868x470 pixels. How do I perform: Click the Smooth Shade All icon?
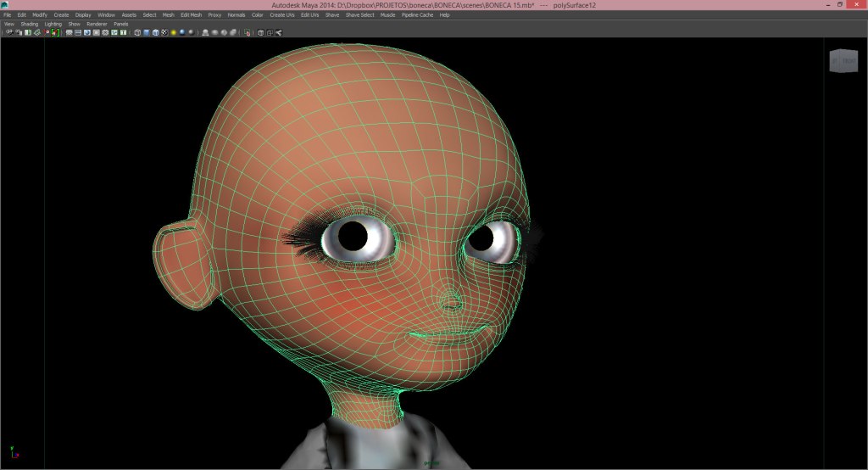146,32
